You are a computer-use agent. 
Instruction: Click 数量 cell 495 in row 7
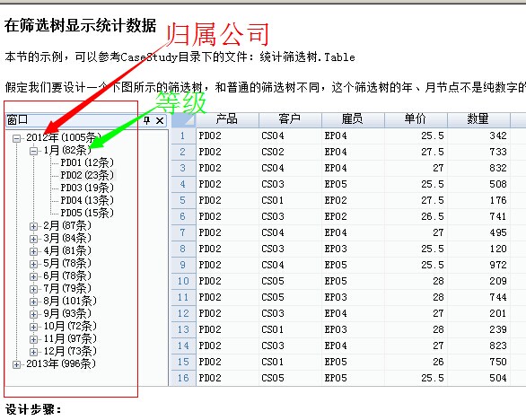click(x=478, y=232)
